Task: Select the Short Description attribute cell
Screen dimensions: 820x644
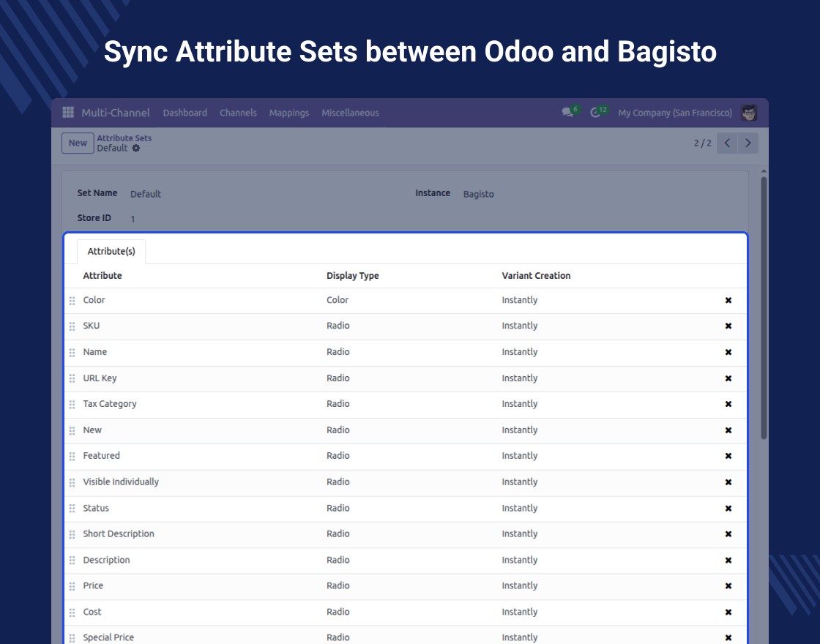Action: coord(119,533)
